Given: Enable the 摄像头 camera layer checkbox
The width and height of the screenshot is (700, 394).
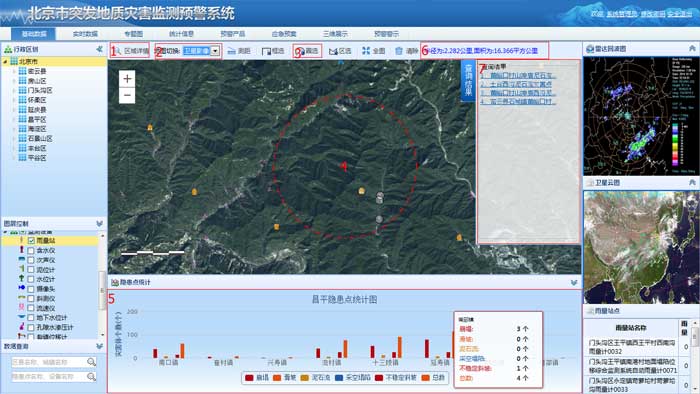Looking at the screenshot, I should 31,289.
